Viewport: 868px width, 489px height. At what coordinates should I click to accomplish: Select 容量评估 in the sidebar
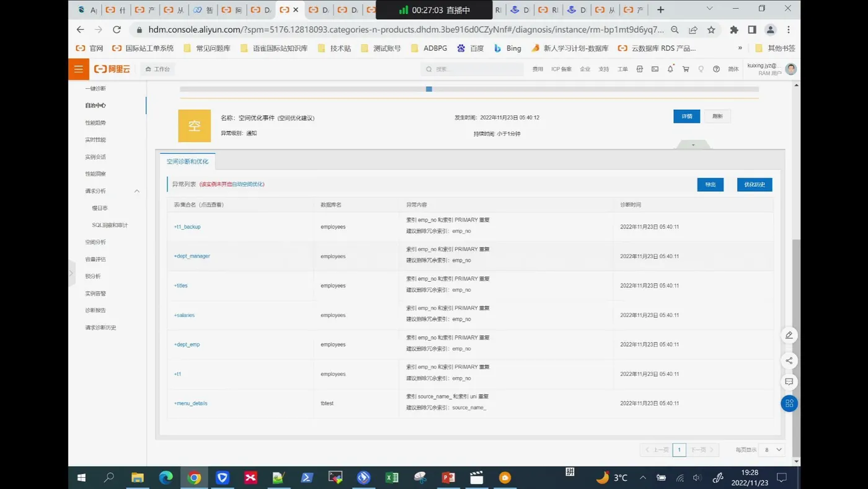(x=95, y=259)
